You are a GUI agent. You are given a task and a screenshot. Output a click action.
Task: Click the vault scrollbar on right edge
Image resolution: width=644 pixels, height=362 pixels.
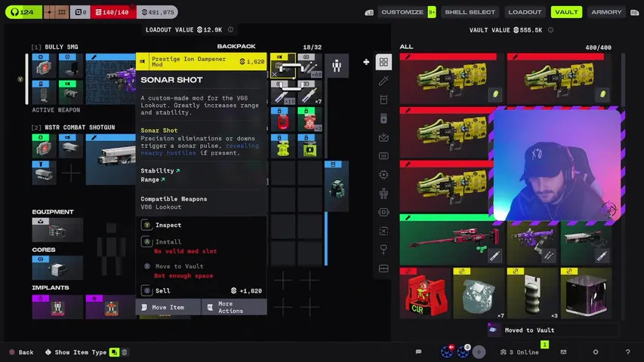(x=623, y=80)
